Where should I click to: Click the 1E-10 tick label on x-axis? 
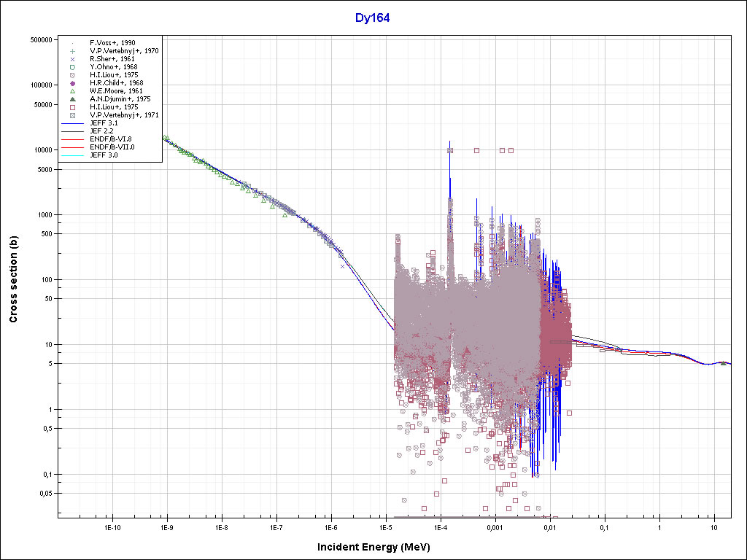(112, 527)
